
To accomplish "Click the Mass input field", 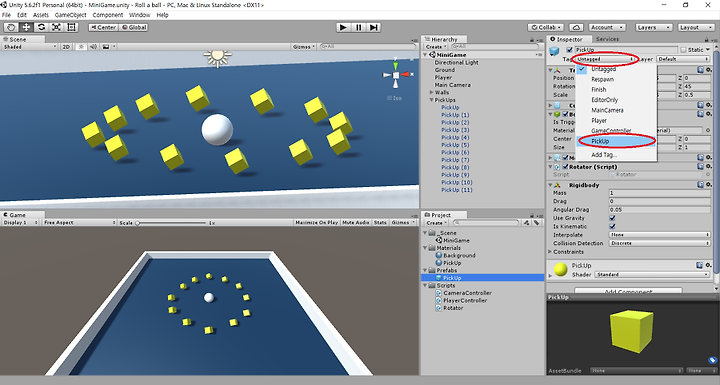I will tap(660, 193).
